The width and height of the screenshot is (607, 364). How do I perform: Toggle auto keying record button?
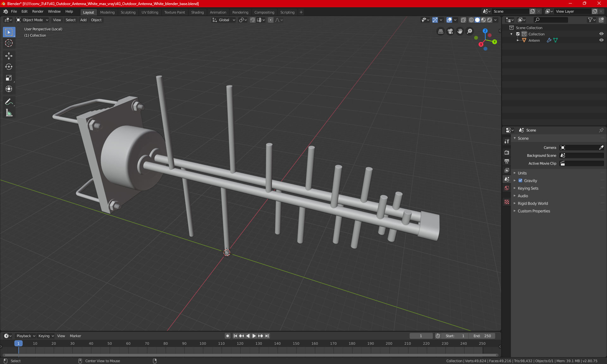pos(227,336)
